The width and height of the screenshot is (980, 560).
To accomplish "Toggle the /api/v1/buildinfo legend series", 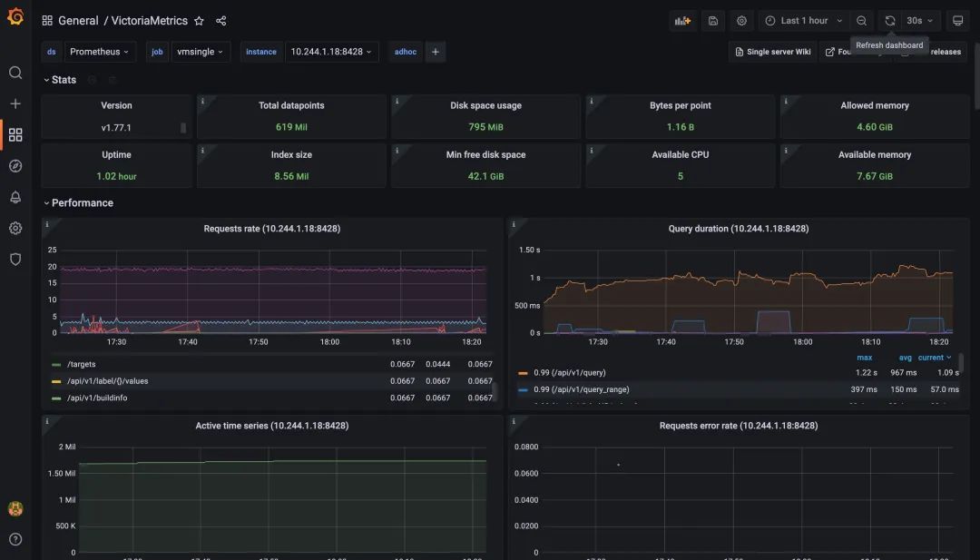I will (x=96, y=398).
